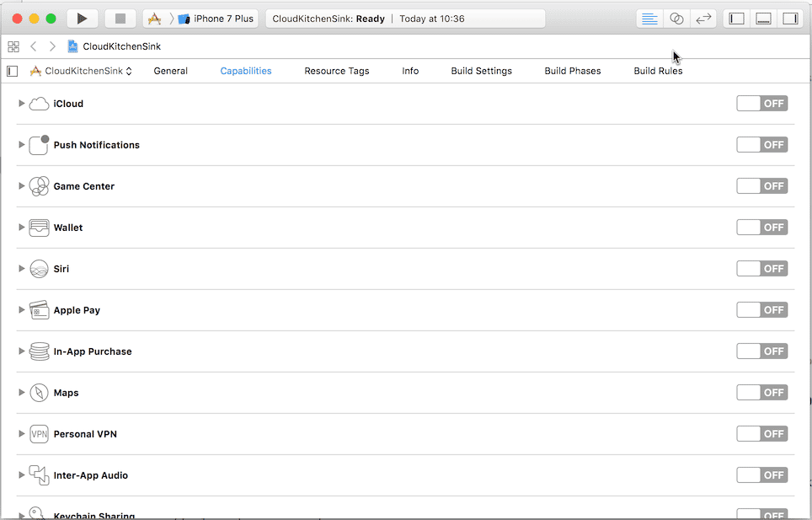Run the project with the Play button
This screenshot has width=812, height=520.
tap(82, 19)
